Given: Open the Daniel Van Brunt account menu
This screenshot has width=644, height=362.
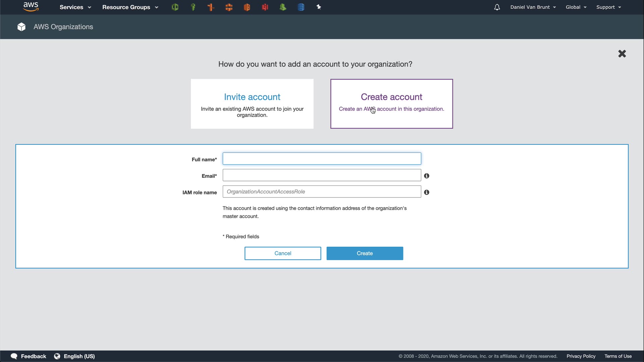Looking at the screenshot, I should point(533,7).
